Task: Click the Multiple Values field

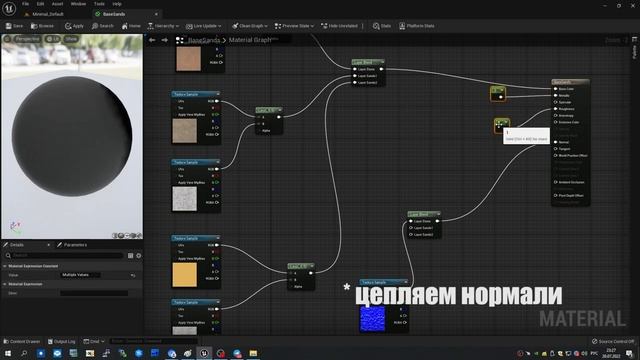Action: click(80, 275)
